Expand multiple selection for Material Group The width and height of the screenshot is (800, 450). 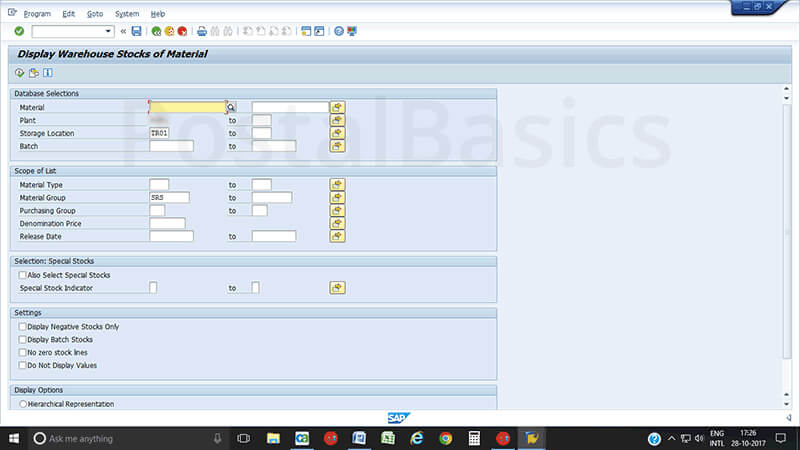tap(338, 197)
